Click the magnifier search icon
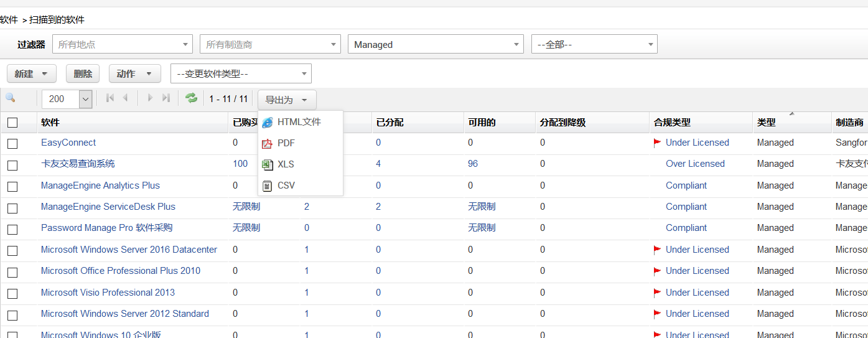The height and width of the screenshot is (338, 868). pyautogui.click(x=10, y=98)
